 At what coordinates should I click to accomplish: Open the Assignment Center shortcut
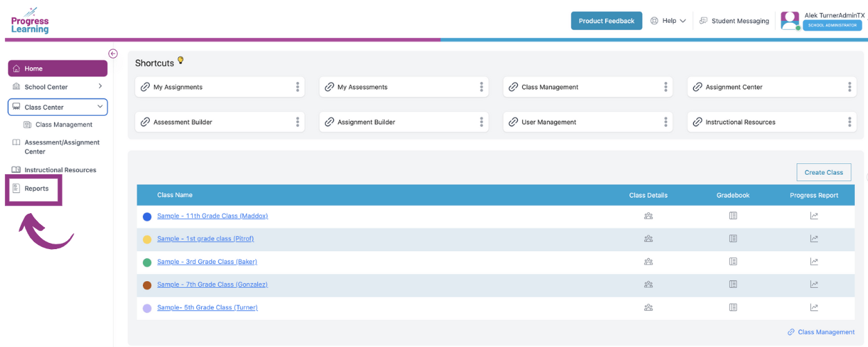tap(772, 87)
